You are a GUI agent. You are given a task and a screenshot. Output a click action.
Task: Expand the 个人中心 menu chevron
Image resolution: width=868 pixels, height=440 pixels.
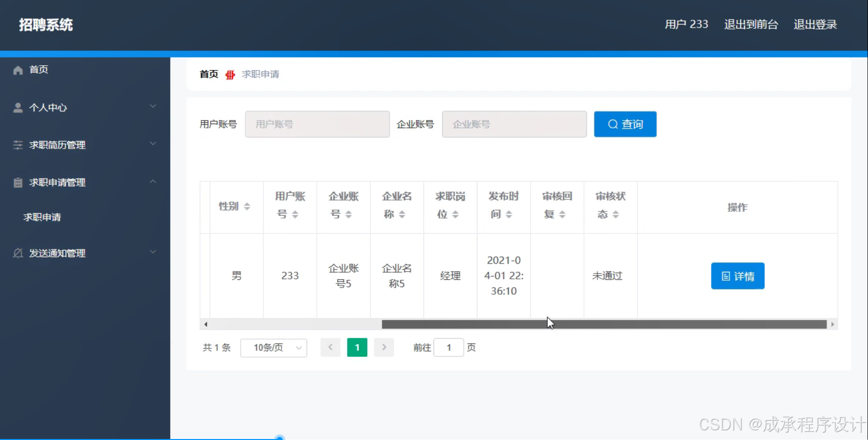click(x=153, y=106)
